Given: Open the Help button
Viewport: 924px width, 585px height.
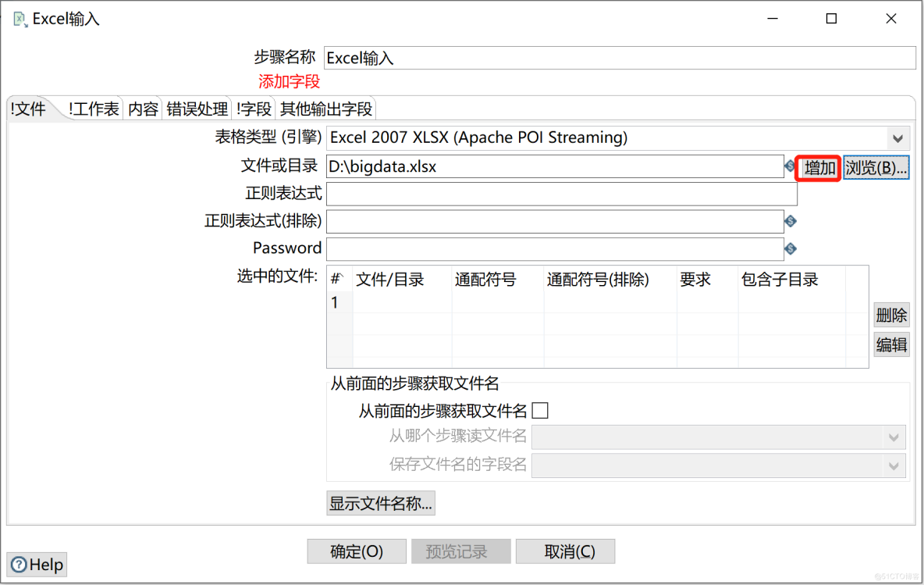Looking at the screenshot, I should coord(37,565).
